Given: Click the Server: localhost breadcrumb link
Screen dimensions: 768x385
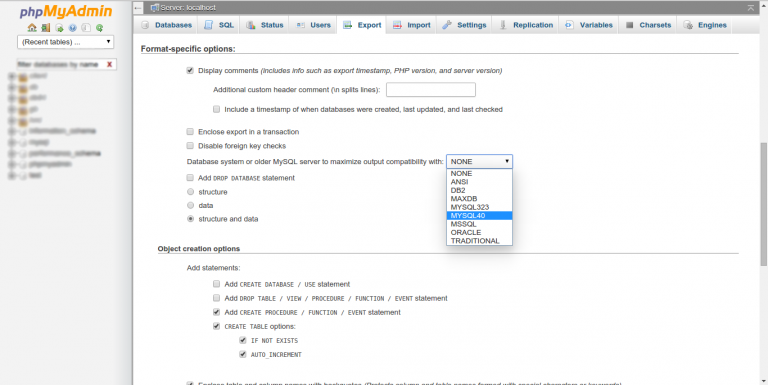Looking at the screenshot, I should (188, 8).
